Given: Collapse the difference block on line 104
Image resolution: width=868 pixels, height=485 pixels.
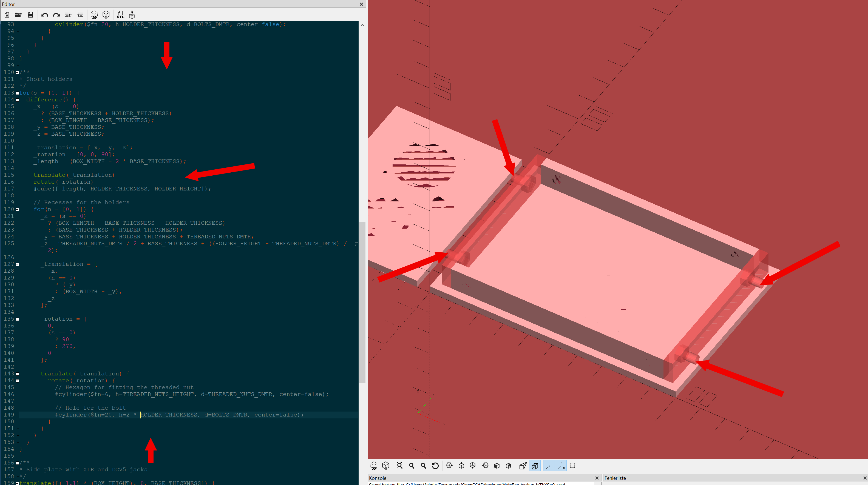Looking at the screenshot, I should 18,99.
